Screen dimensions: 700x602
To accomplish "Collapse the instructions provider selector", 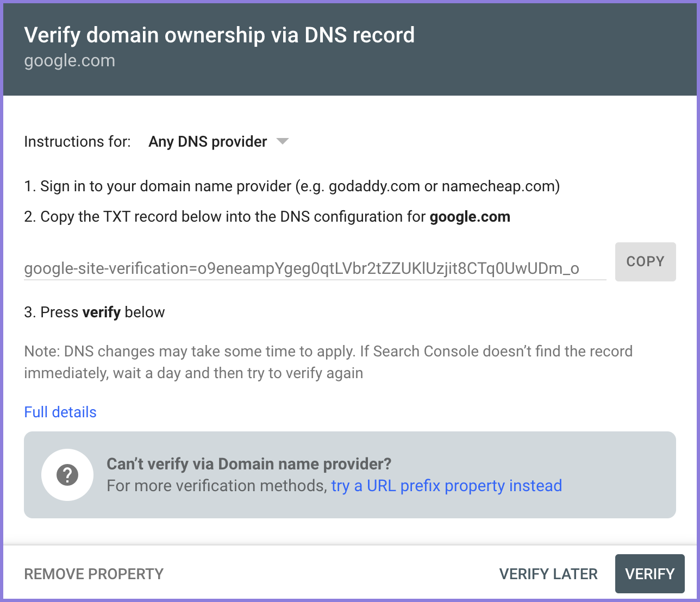I will click(x=283, y=141).
